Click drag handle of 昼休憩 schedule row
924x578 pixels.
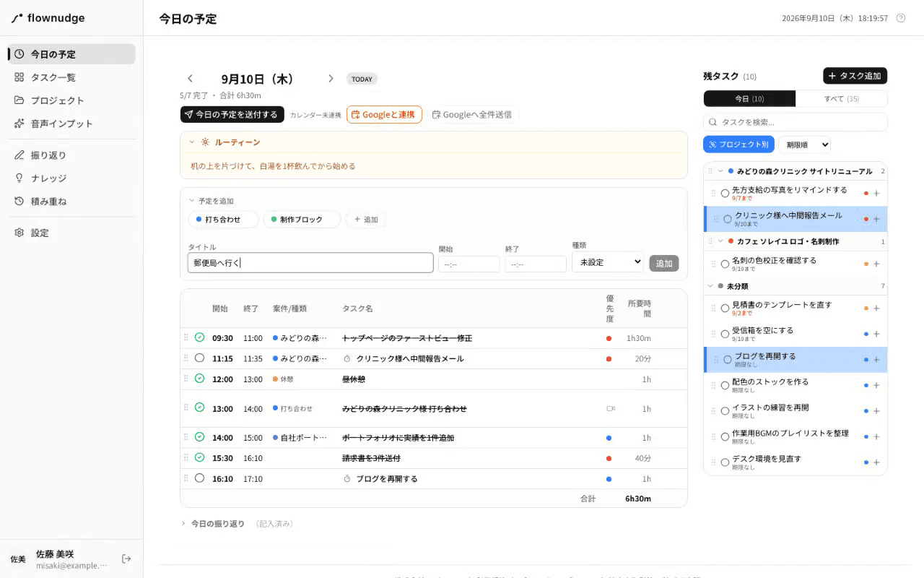point(186,379)
